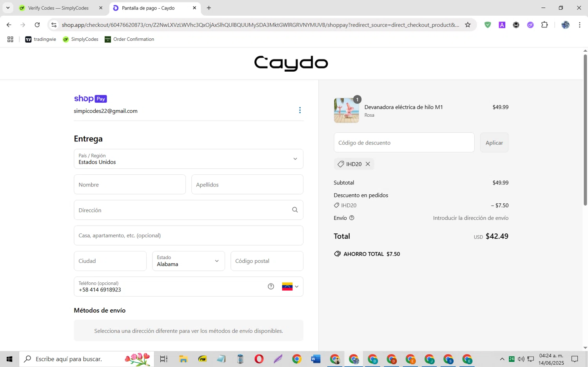Image resolution: width=588 pixels, height=367 pixels.
Task: Open the Chrome three-dot menu
Action: pyautogui.click(x=579, y=25)
